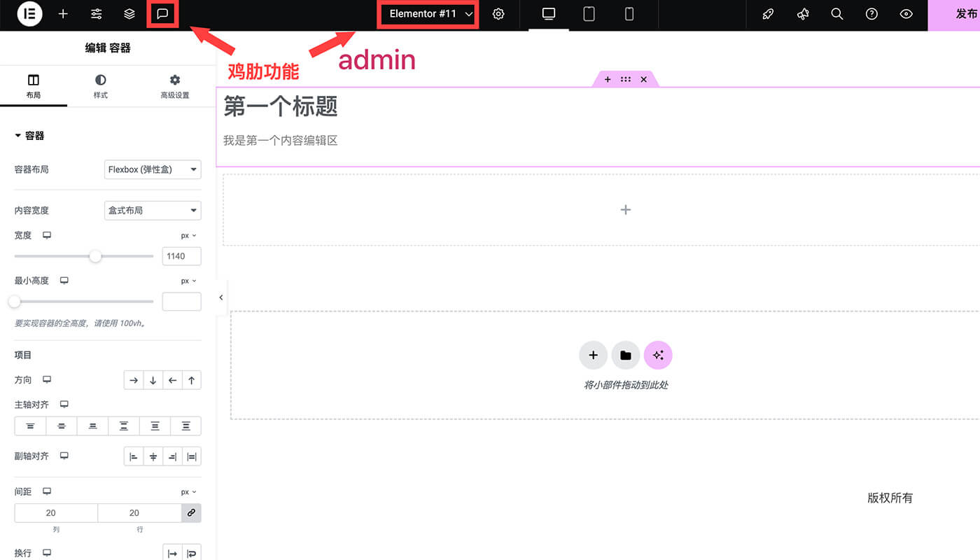The width and height of the screenshot is (980, 560).
Task: Switch to desktop preview mode
Action: point(549,14)
